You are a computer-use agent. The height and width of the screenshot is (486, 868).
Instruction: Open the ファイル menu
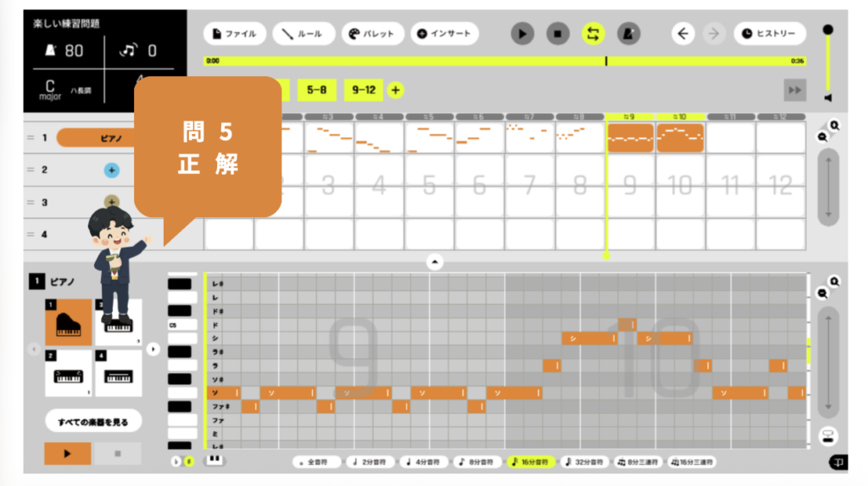pyautogui.click(x=235, y=34)
